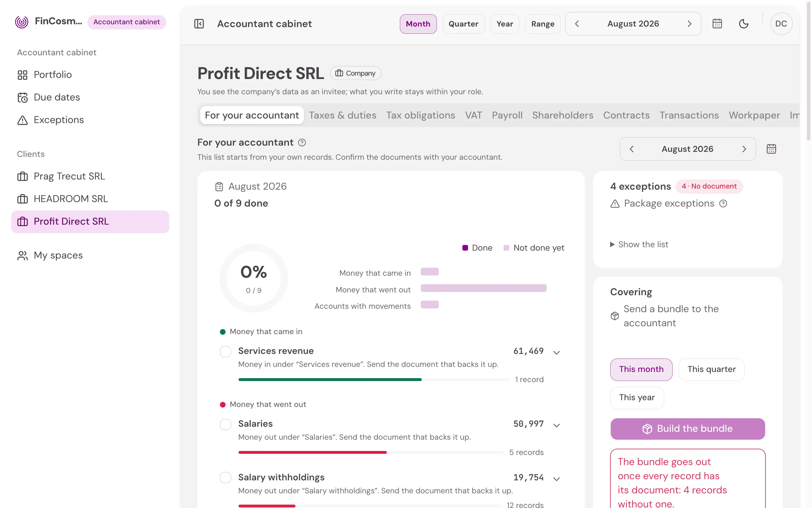The height and width of the screenshot is (508, 812).
Task: Click the Done legend color swatch
Action: pos(465,248)
